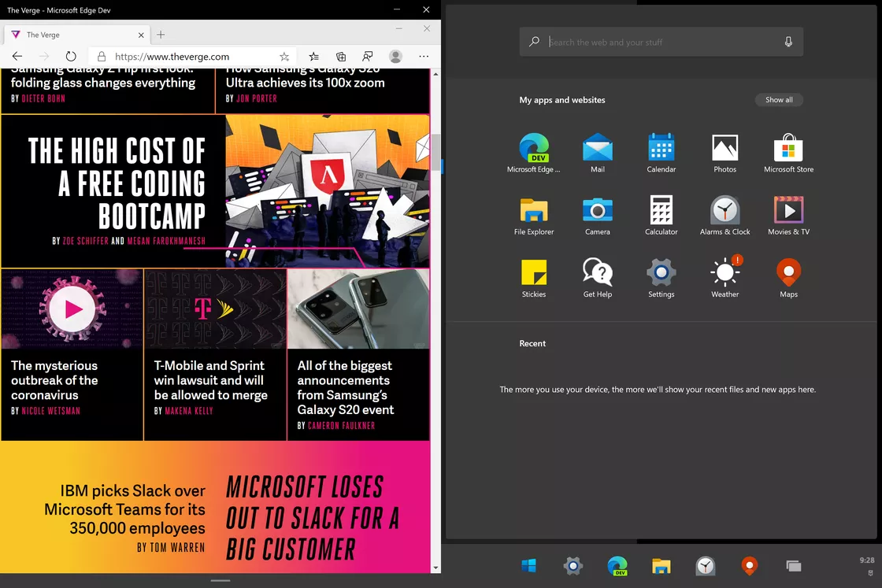Viewport: 882px width, 588px height.
Task: Open the Calculator app
Action: [661, 216]
